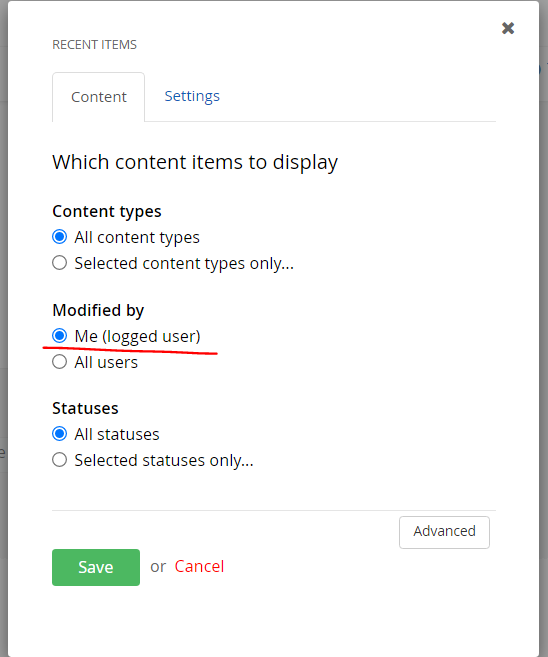Choose Selected content types only option
The image size is (548, 657).
tap(59, 263)
